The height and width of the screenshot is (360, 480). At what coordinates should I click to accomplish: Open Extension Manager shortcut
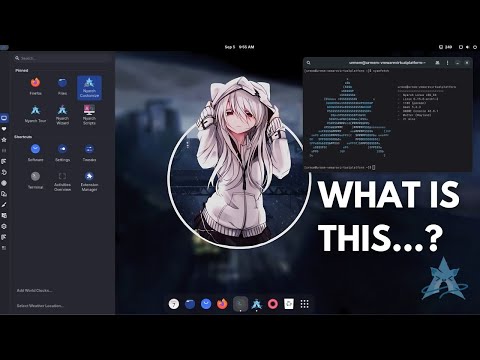click(x=89, y=182)
